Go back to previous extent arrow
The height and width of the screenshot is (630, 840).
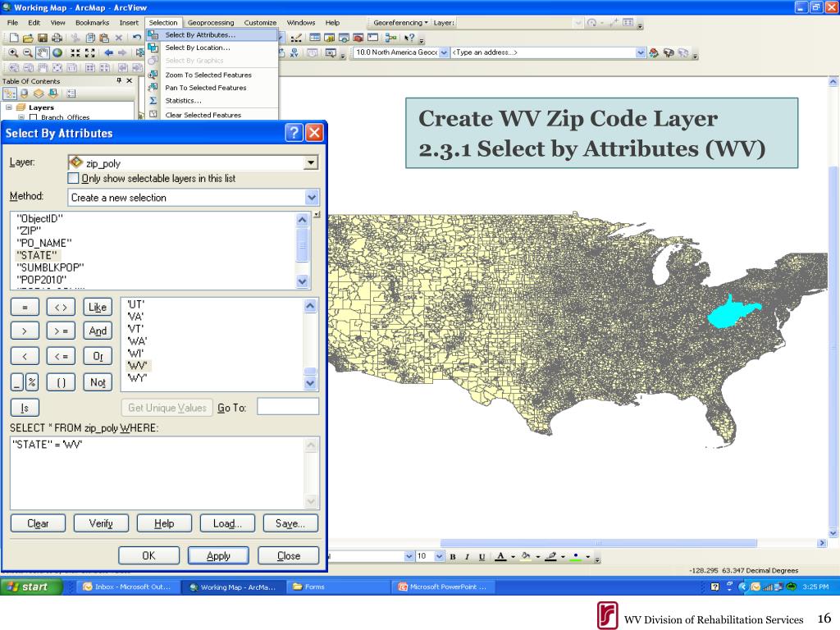tap(109, 52)
